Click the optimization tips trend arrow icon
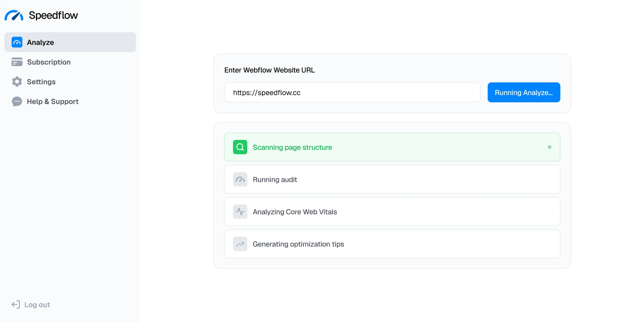This screenshot has height=323, width=644. pyautogui.click(x=240, y=244)
